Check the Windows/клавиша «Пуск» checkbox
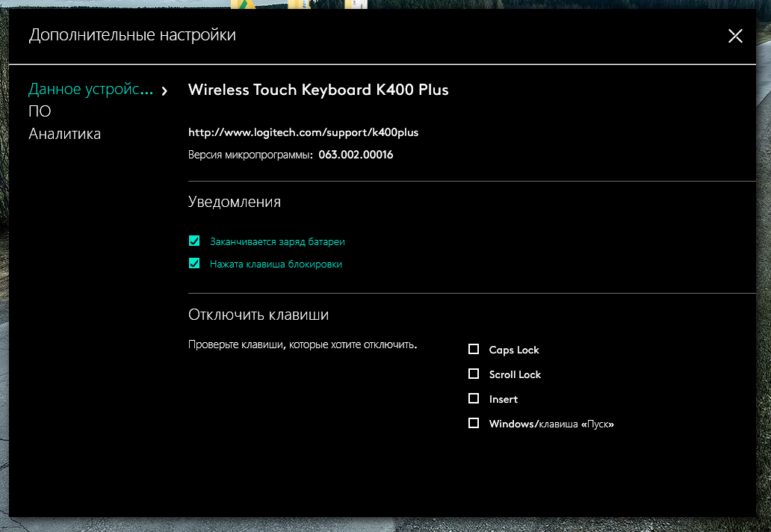 (x=474, y=423)
